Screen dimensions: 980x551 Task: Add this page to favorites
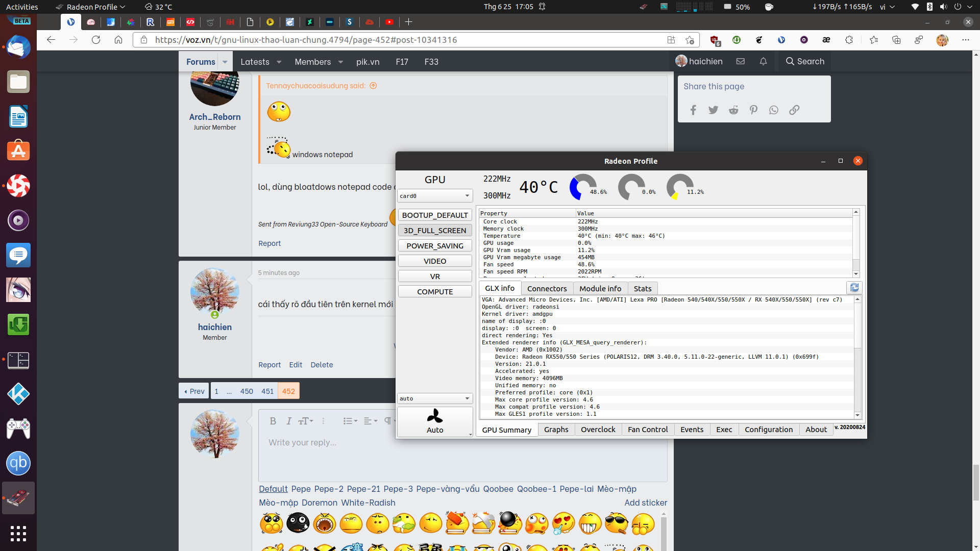point(690,40)
